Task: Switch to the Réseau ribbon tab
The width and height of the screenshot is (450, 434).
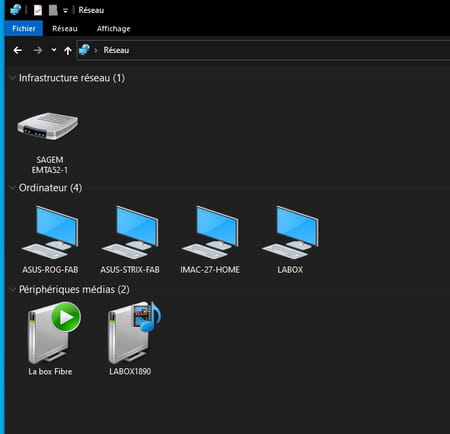Action: pyautogui.click(x=65, y=28)
